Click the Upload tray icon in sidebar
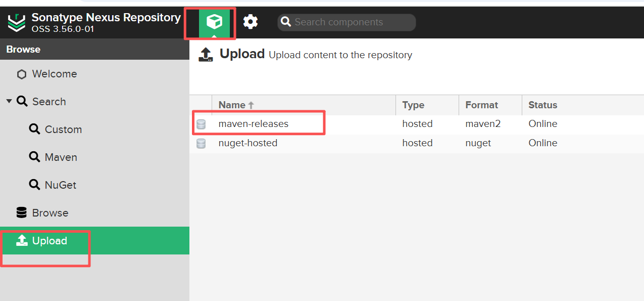 [22, 240]
